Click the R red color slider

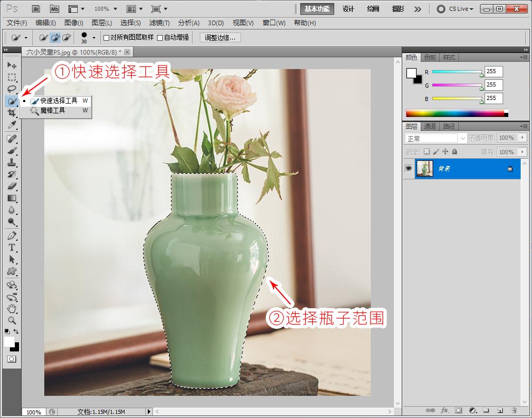point(457,72)
